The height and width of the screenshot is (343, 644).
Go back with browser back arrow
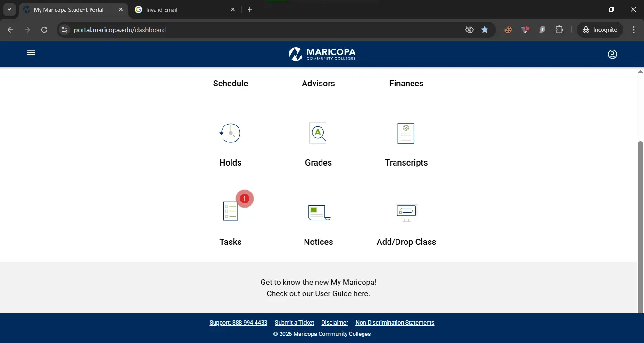point(10,30)
